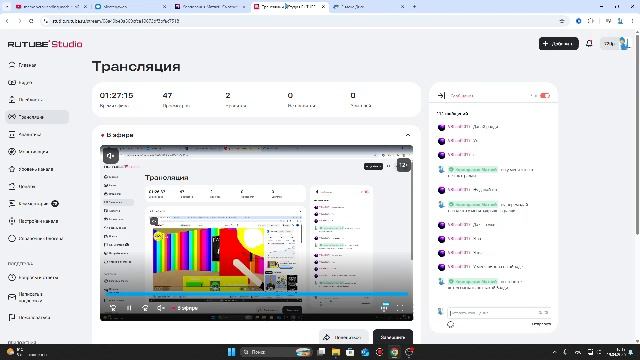Pause the live stream player
Viewport: 640px width, 360px height.
(x=129, y=308)
